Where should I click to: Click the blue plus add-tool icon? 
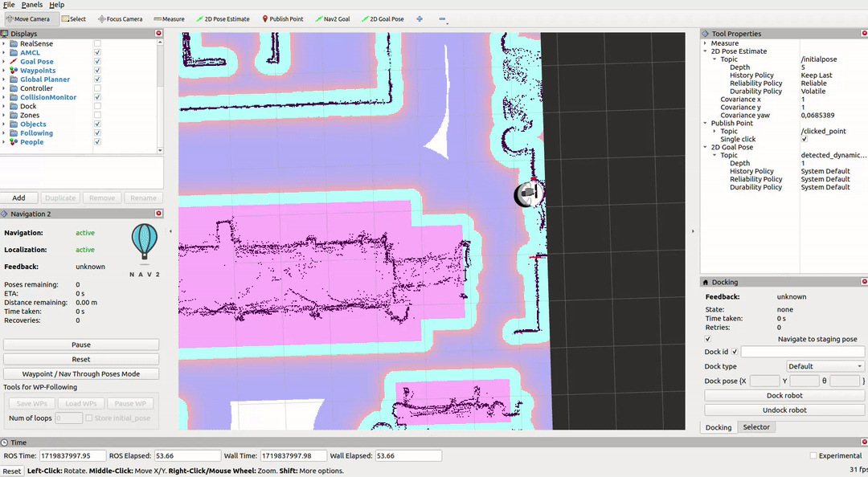(x=420, y=18)
